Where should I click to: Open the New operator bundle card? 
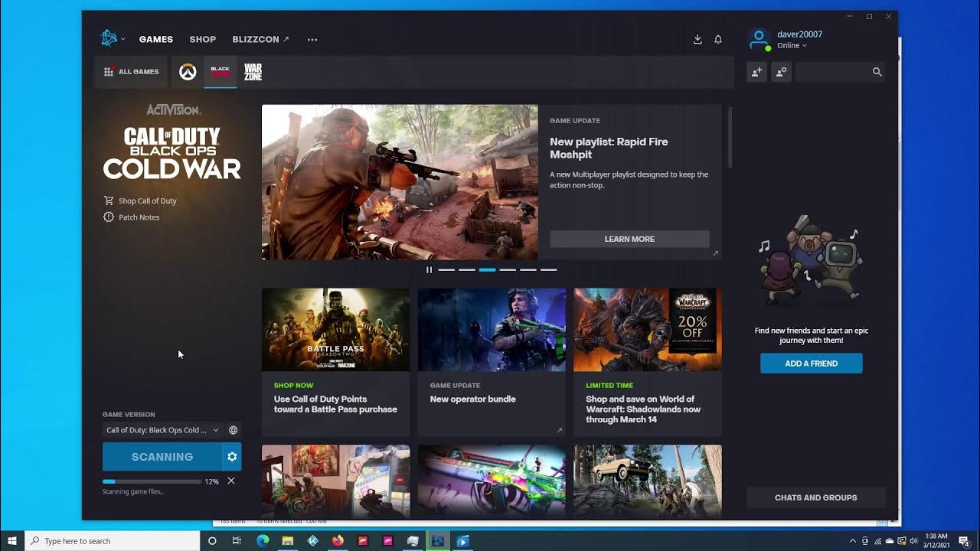[492, 362]
